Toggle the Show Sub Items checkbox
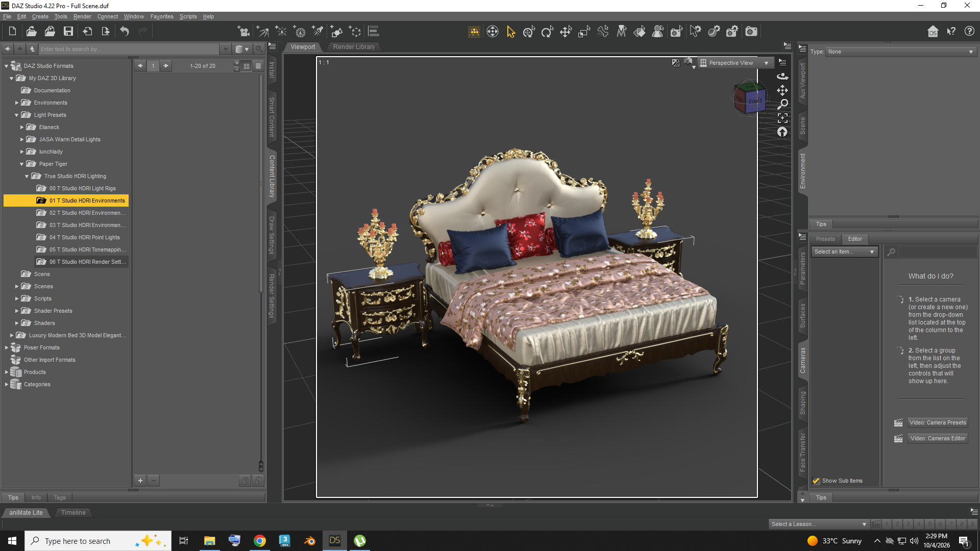The width and height of the screenshot is (980, 551). tap(816, 481)
